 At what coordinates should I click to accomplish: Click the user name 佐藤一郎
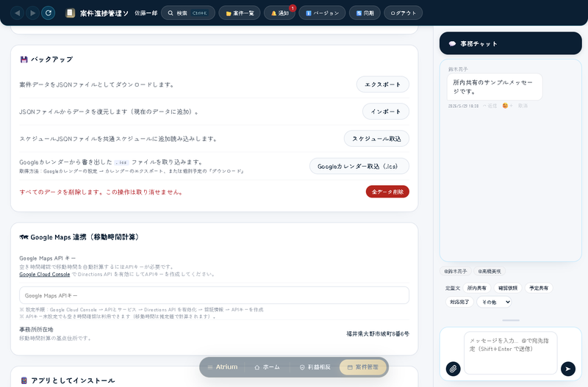tap(146, 13)
